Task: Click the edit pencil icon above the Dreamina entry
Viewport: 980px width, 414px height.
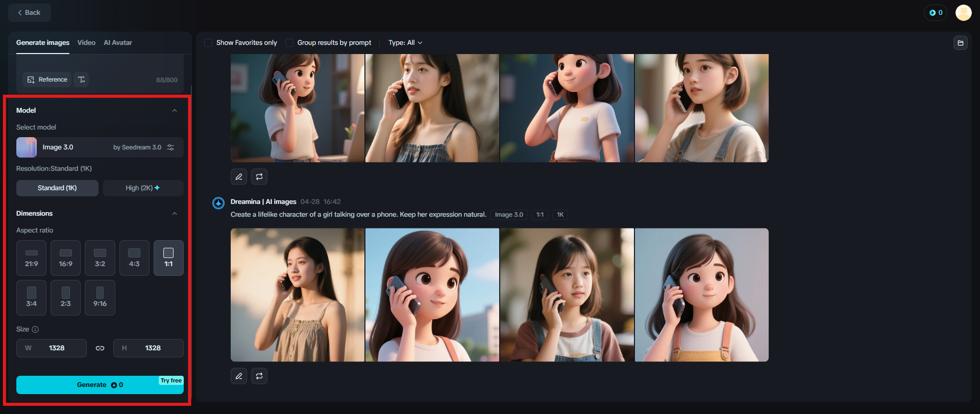Action: click(x=239, y=177)
